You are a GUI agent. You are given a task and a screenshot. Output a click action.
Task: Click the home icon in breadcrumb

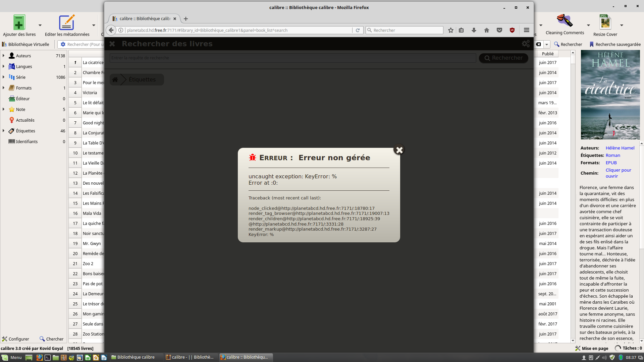(115, 80)
